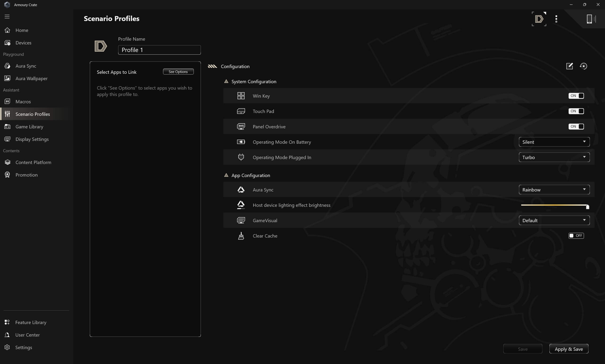The height and width of the screenshot is (364, 605).
Task: Open Operating Mode On Battery dropdown
Action: pos(554,142)
